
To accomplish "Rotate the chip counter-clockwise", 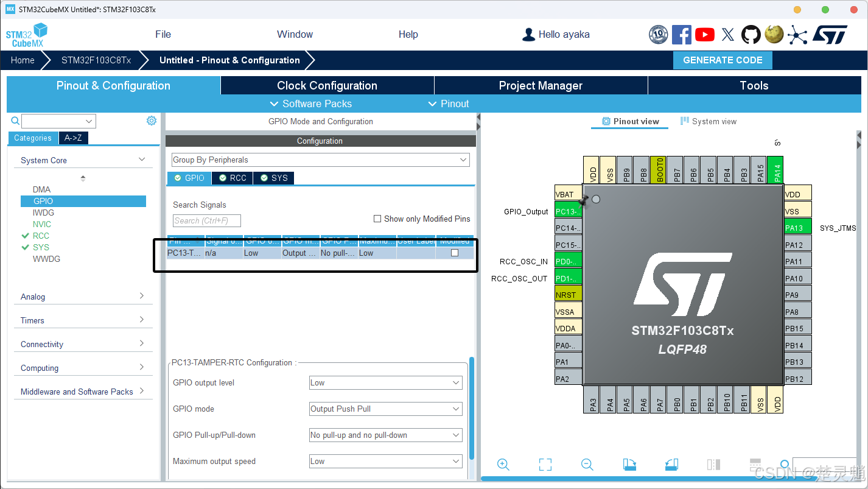I will point(671,465).
